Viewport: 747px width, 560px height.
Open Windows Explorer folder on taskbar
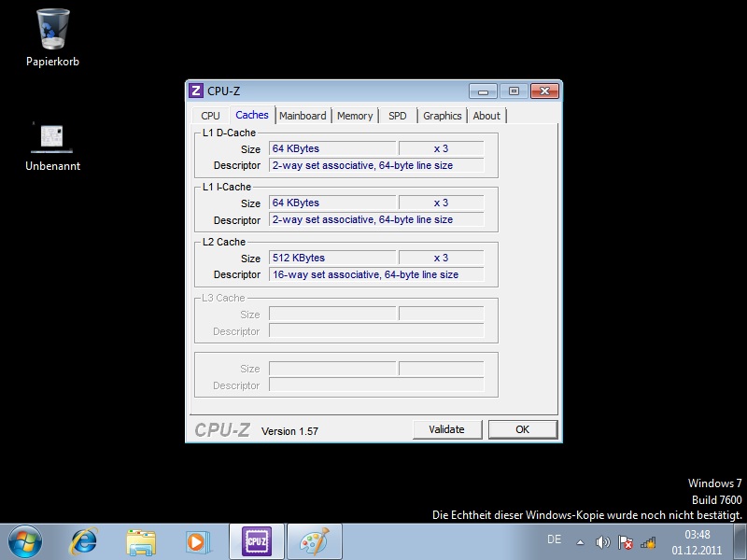point(141,542)
